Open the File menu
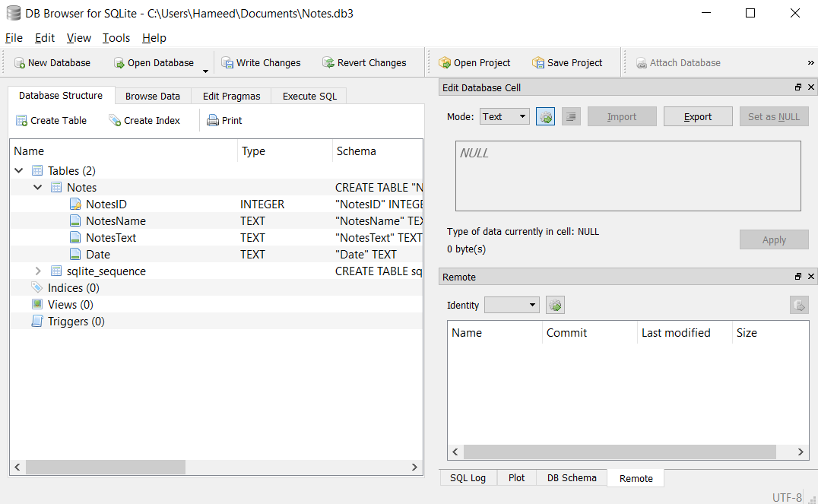This screenshot has width=818, height=504. (14, 38)
